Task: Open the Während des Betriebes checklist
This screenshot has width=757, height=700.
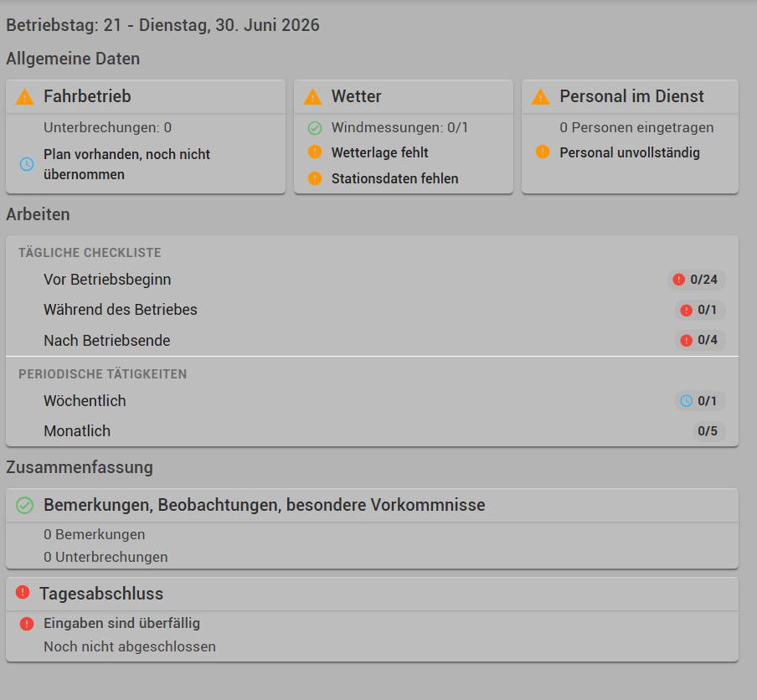Action: (373, 310)
